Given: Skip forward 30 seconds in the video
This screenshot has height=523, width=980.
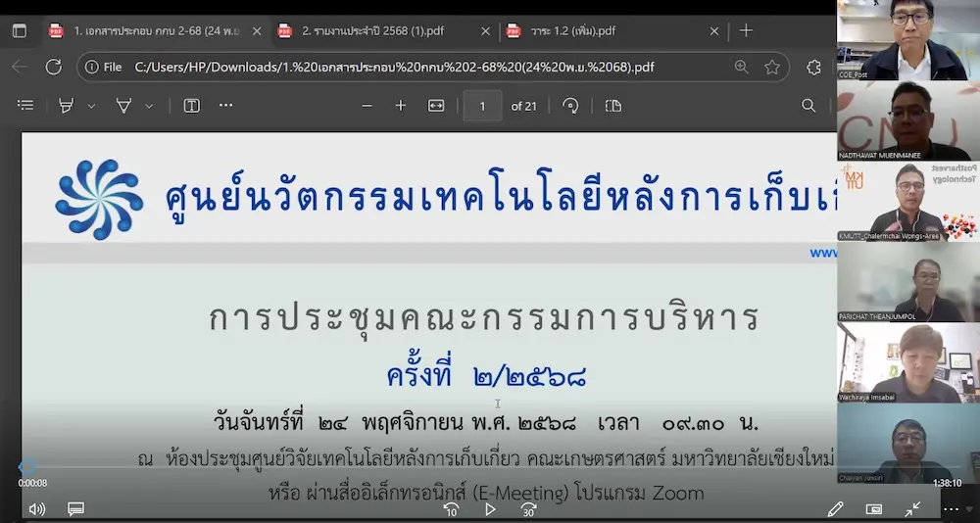Looking at the screenshot, I should click(x=529, y=509).
